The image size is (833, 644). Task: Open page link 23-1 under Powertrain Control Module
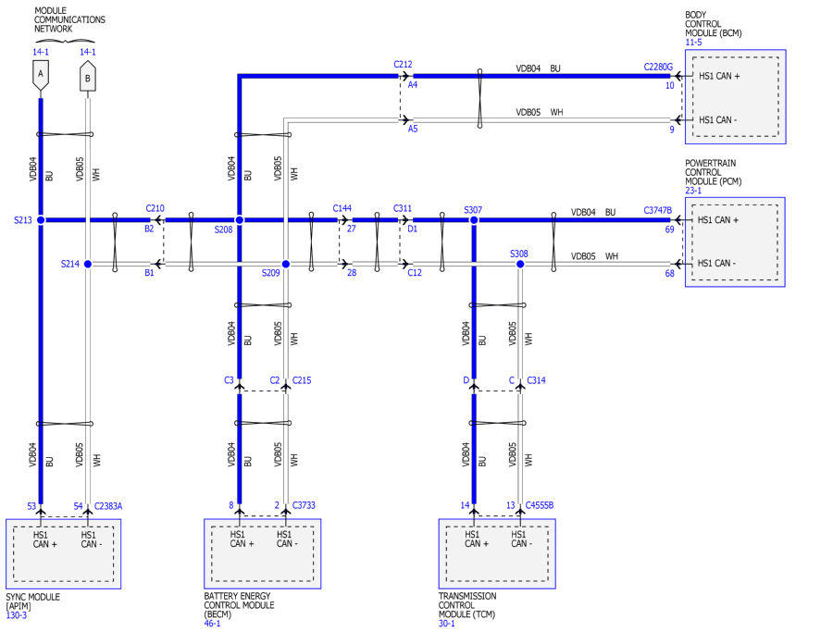coord(693,190)
